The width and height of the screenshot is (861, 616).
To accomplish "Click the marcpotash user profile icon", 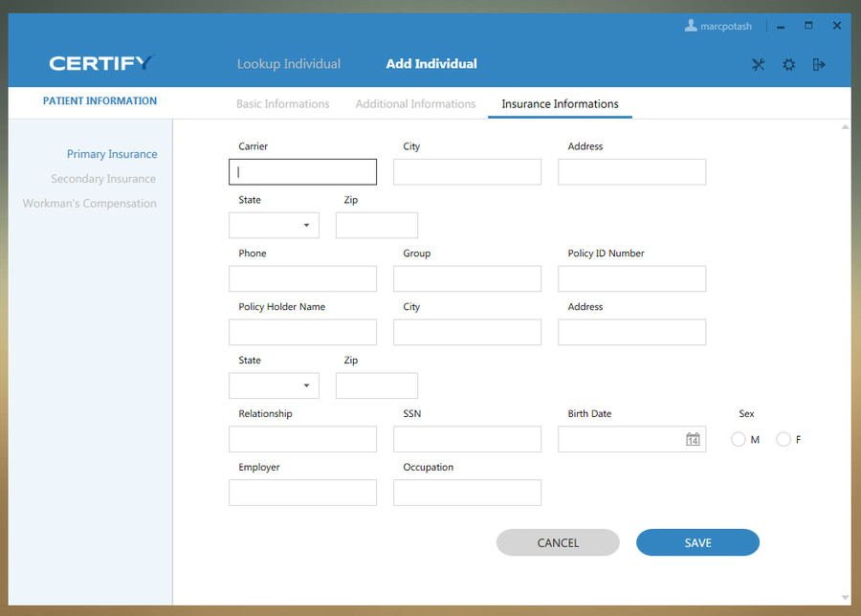I will pos(691,26).
